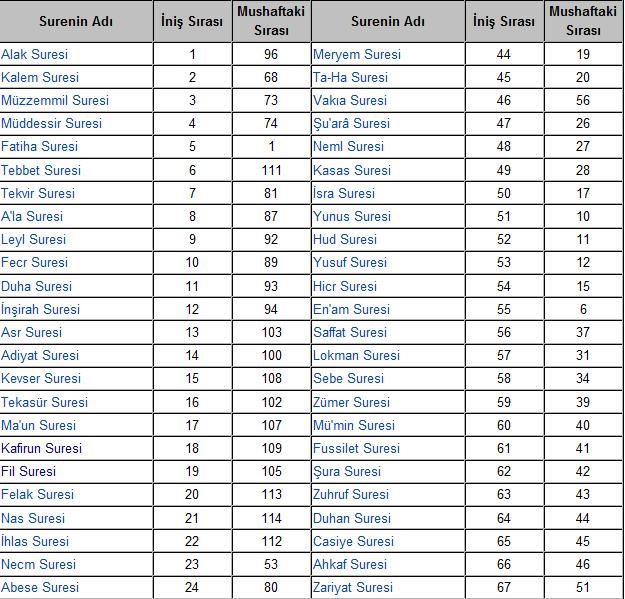Open Müzzemmil Suresi page

(x=55, y=100)
